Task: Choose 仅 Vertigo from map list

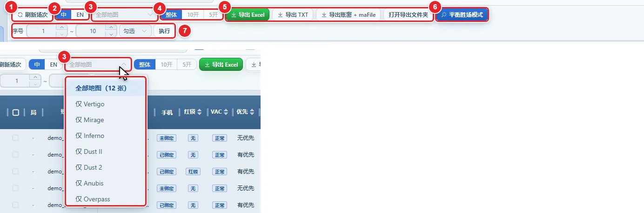Action: [x=106, y=104]
